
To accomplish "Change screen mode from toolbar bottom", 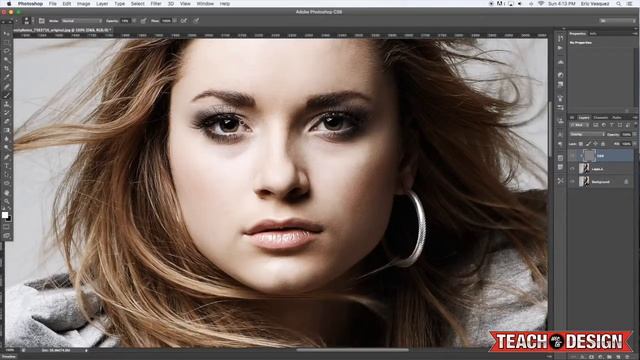I will point(7,237).
